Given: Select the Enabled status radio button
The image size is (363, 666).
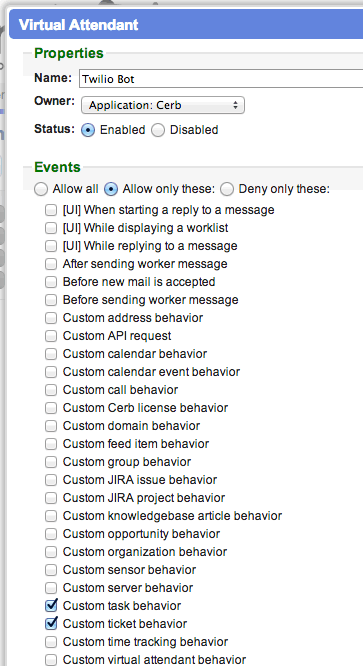Looking at the screenshot, I should (88, 130).
